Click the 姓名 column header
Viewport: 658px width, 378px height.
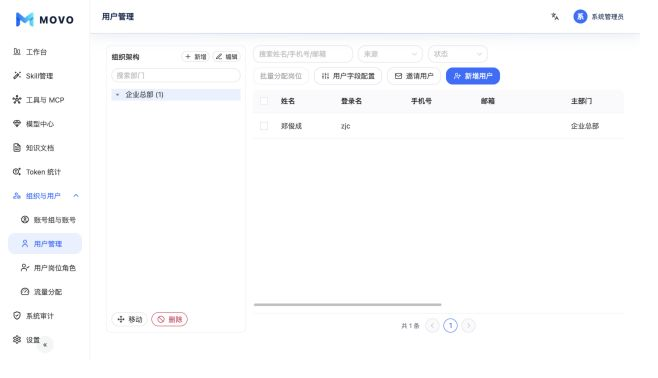pos(288,101)
